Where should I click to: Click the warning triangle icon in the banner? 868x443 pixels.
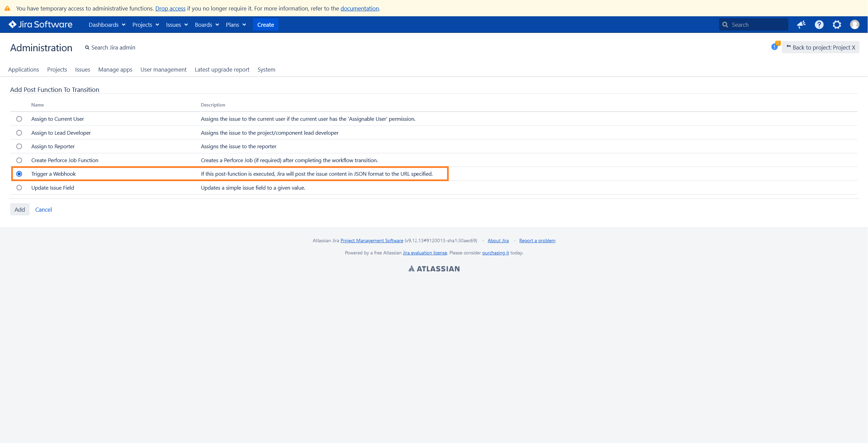pos(7,8)
